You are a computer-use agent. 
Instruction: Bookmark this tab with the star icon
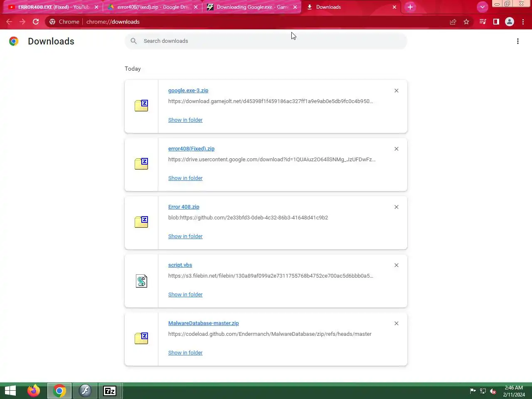pos(466,22)
